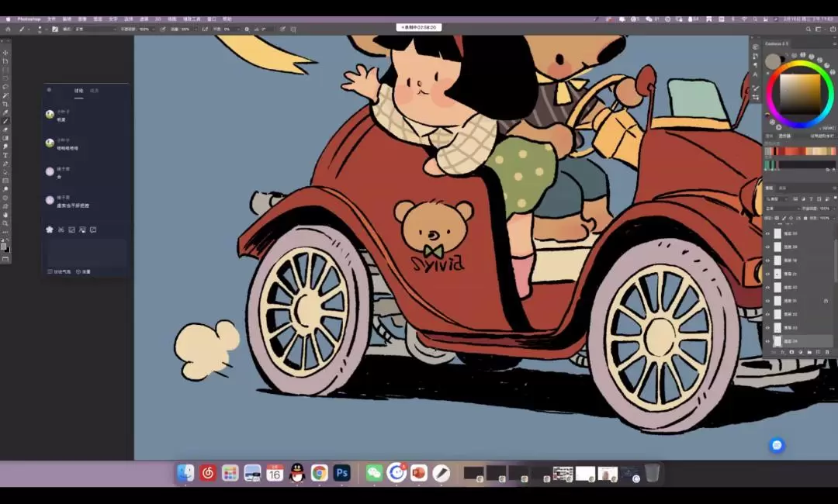Open the Photoshop app in the Dock
Screen dimensions: 838x504
(x=342, y=473)
